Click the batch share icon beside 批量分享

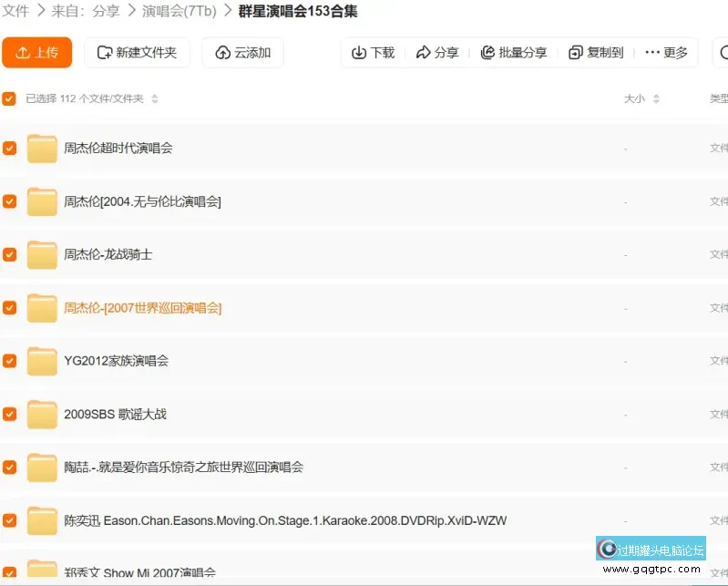click(487, 53)
